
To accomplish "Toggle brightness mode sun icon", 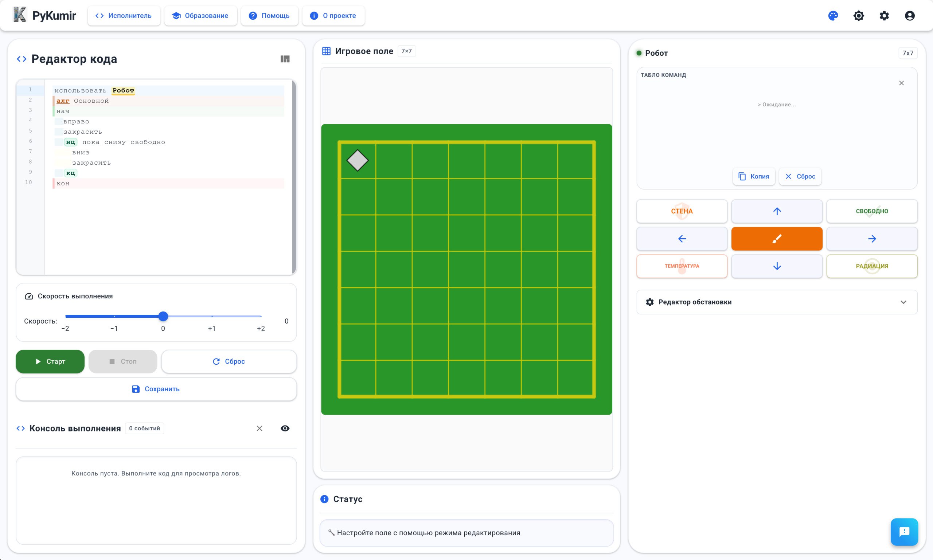I will tap(859, 15).
